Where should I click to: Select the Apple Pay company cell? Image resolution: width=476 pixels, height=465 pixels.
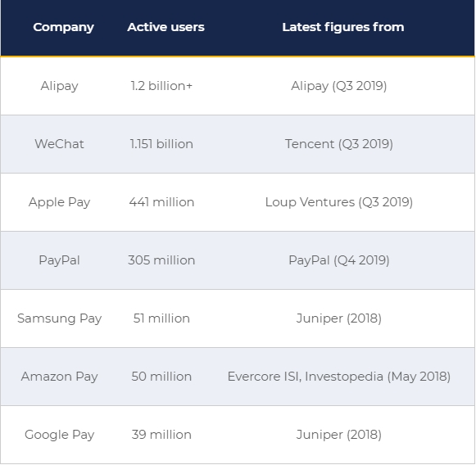click(x=60, y=202)
